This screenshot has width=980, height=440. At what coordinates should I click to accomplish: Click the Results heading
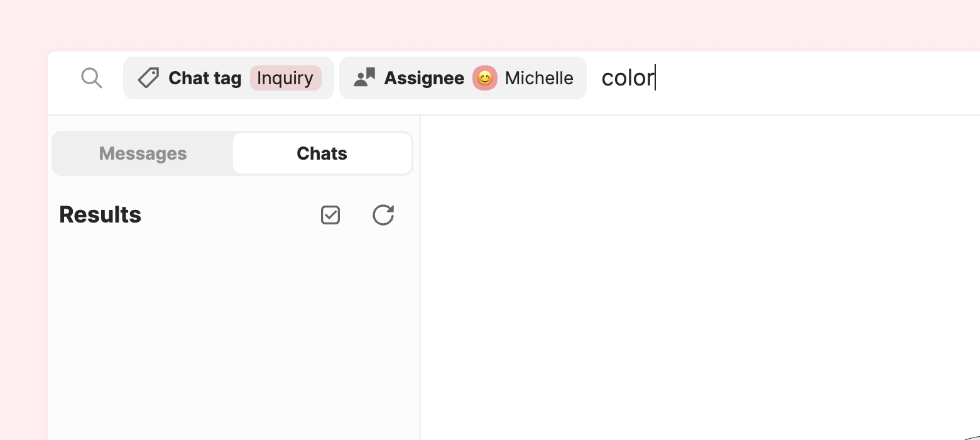pyautogui.click(x=101, y=215)
